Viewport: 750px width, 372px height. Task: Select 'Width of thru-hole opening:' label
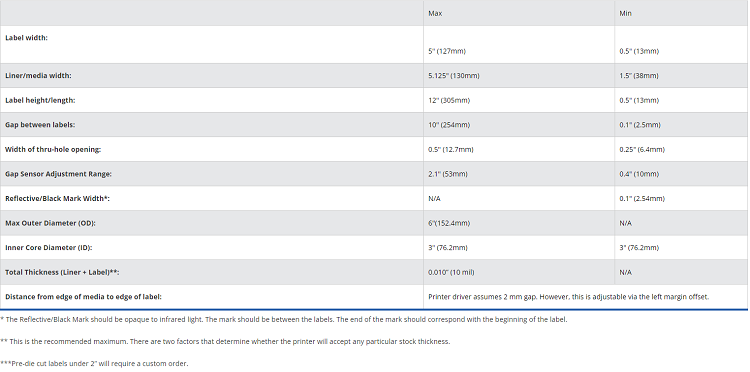tap(53, 149)
